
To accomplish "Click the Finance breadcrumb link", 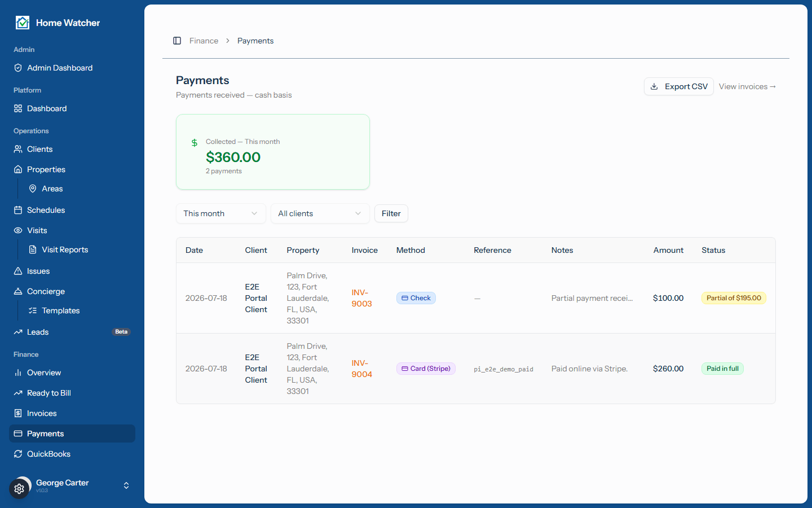I will [x=204, y=41].
